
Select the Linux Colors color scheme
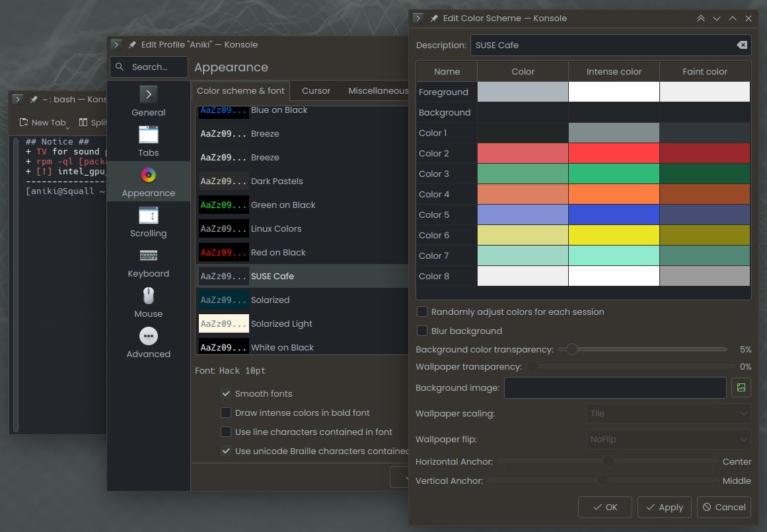(x=303, y=228)
